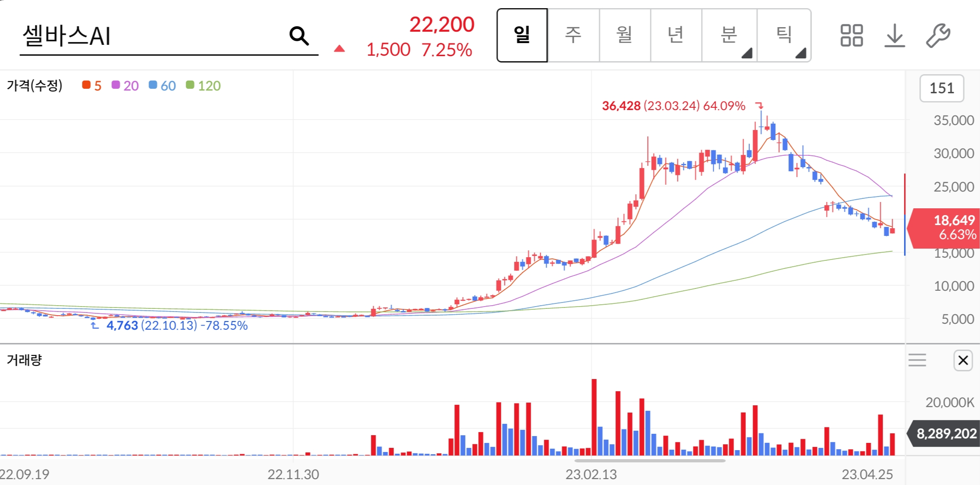Click the chart horizontal scrollbar thumb
Image resolution: width=980 pixels, height=485 pixels.
(650, 461)
